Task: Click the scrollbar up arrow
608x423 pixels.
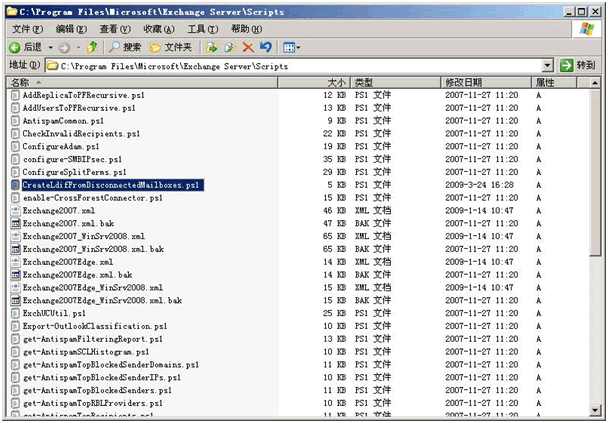Action: coord(595,83)
